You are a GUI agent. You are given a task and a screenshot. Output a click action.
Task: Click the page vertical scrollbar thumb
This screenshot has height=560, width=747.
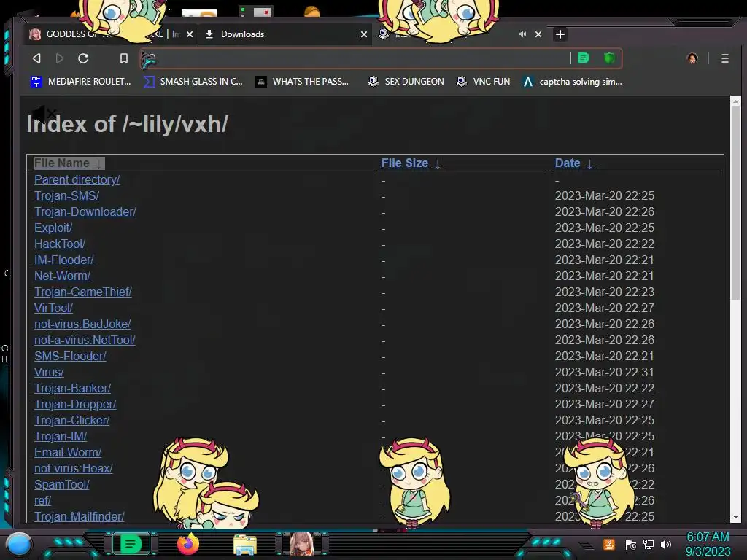pyautogui.click(x=735, y=203)
